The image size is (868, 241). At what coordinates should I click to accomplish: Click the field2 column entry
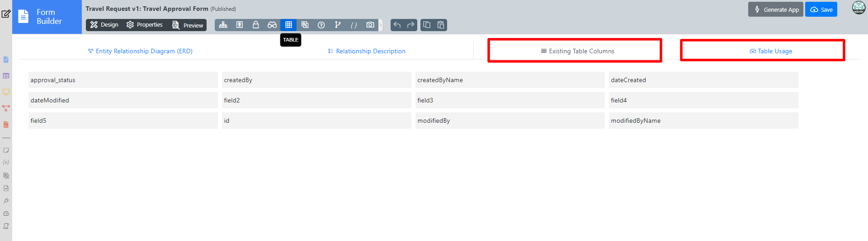pyautogui.click(x=316, y=100)
